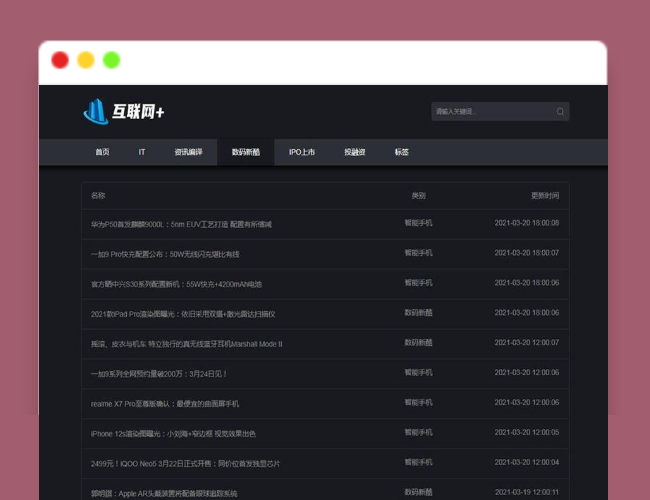
Task: Click the keyword search input field
Action: point(492,112)
